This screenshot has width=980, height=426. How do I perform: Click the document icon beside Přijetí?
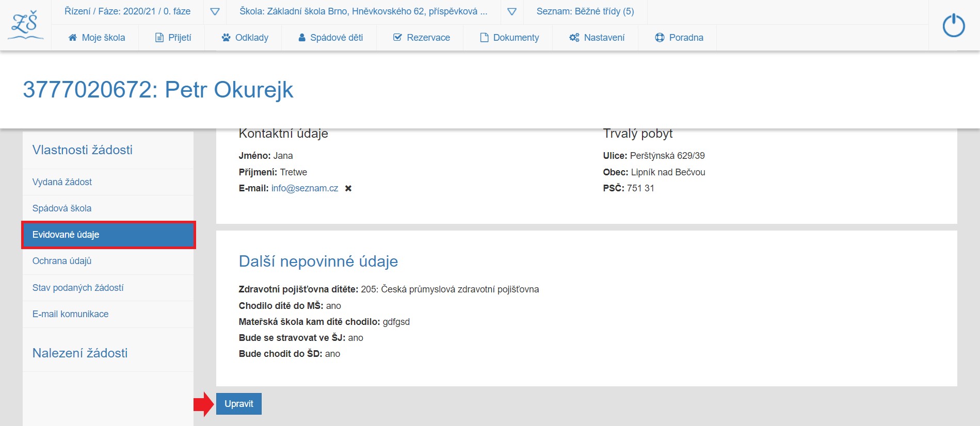coord(159,37)
